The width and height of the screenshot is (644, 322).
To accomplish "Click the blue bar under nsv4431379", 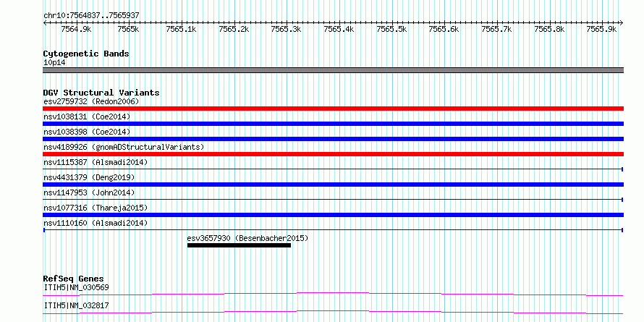I will [x=334, y=185].
